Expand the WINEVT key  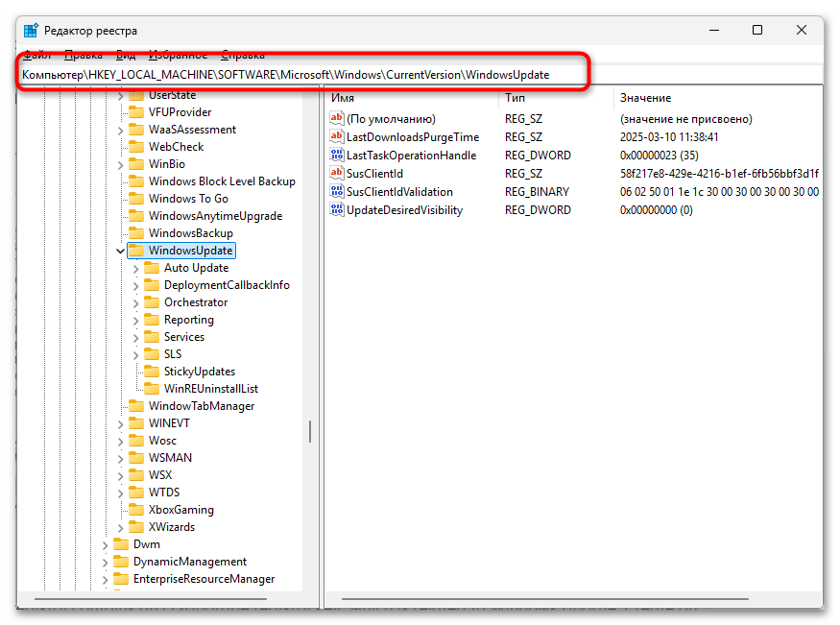pos(121,424)
